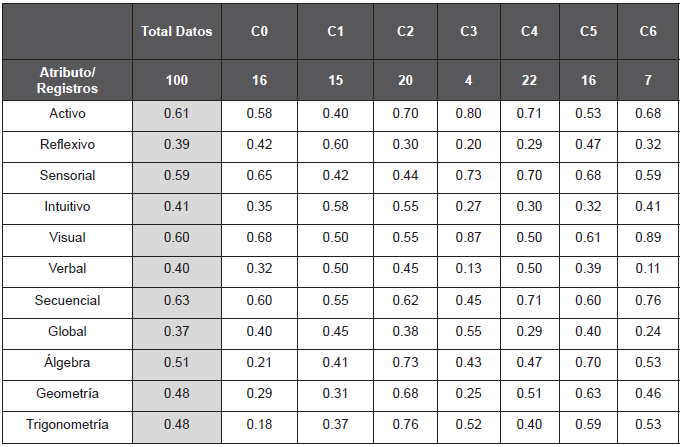682x447 pixels.
Task: Click the C3 column header cell
Action: click(x=468, y=32)
